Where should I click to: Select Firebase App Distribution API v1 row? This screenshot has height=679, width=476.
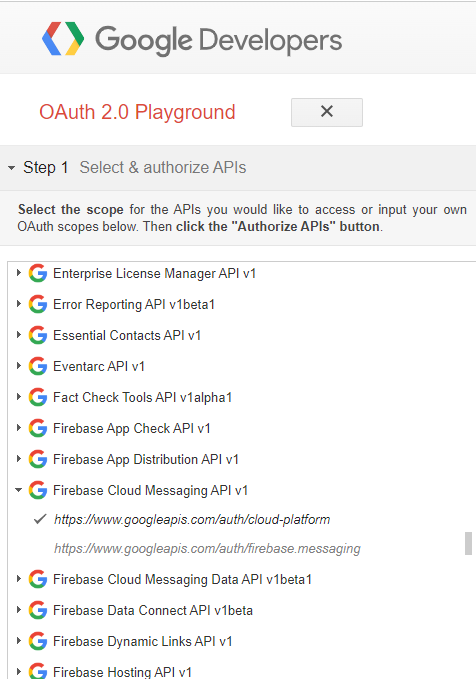click(x=146, y=459)
